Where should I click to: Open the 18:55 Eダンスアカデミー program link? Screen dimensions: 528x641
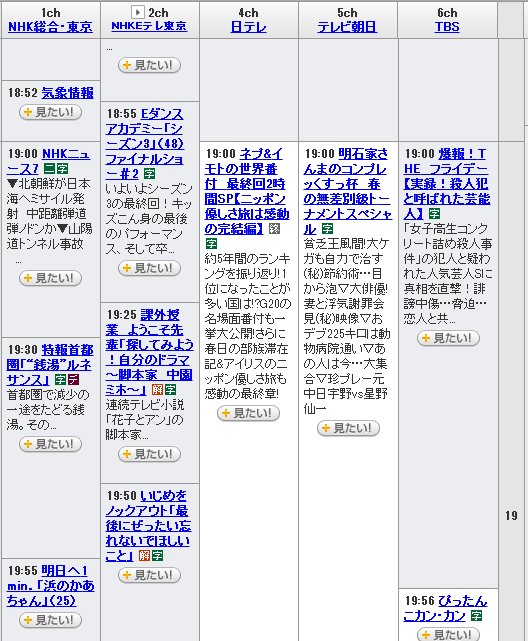click(145, 143)
